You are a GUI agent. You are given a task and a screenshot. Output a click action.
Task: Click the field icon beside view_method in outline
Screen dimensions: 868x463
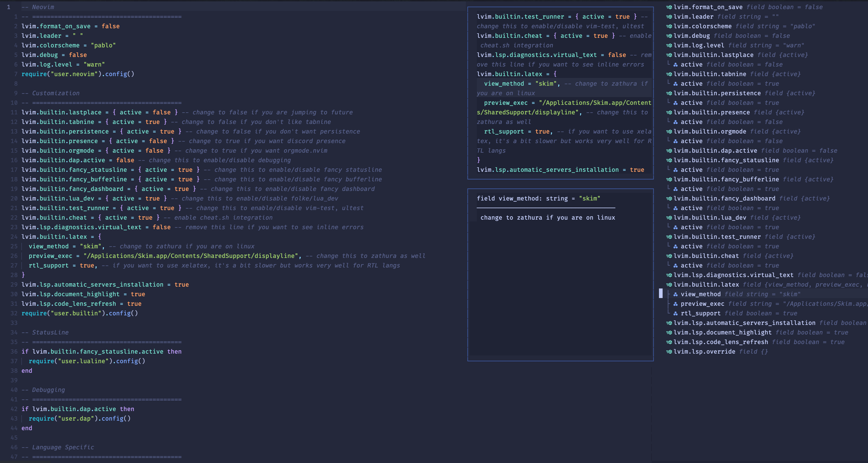tap(676, 294)
